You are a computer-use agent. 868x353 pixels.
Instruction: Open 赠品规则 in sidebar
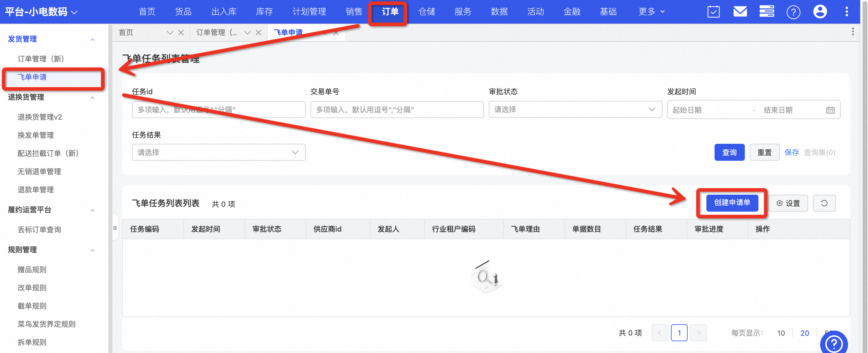(x=32, y=270)
